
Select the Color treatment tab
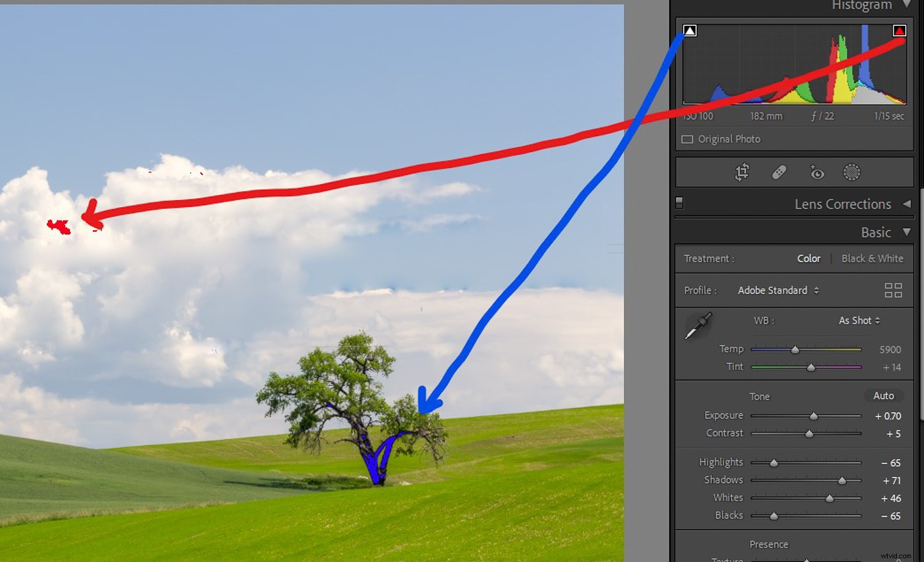[808, 258]
